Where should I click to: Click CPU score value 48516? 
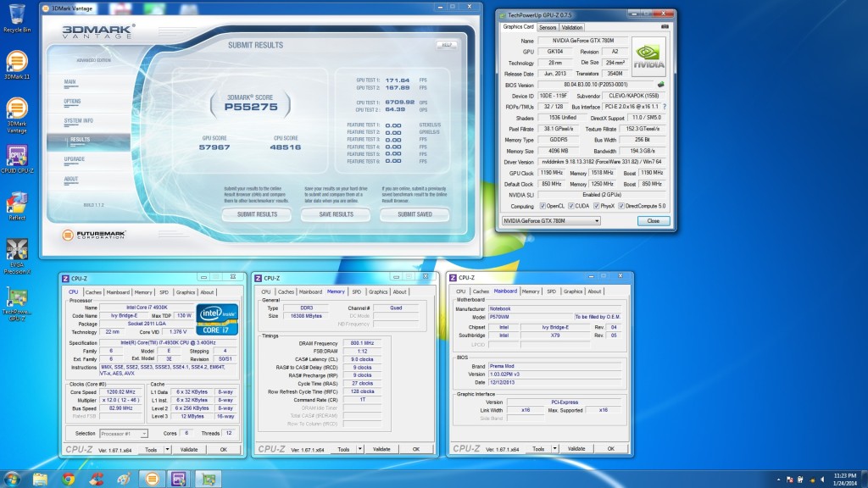[286, 147]
